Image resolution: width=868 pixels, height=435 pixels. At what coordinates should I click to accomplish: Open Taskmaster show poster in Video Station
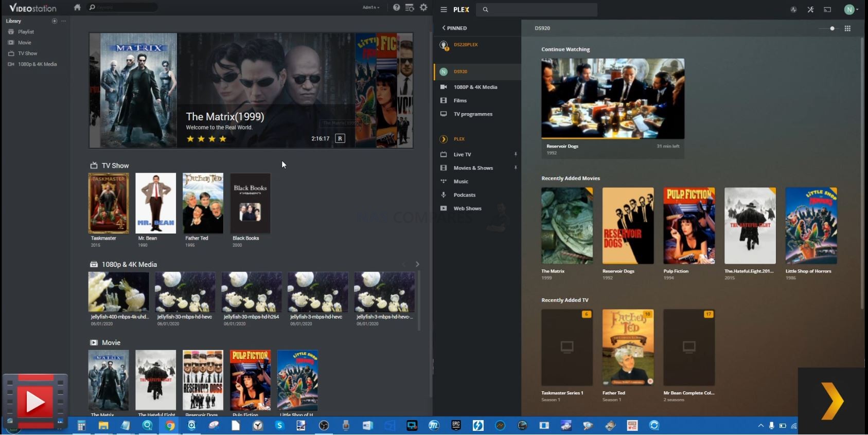point(109,203)
